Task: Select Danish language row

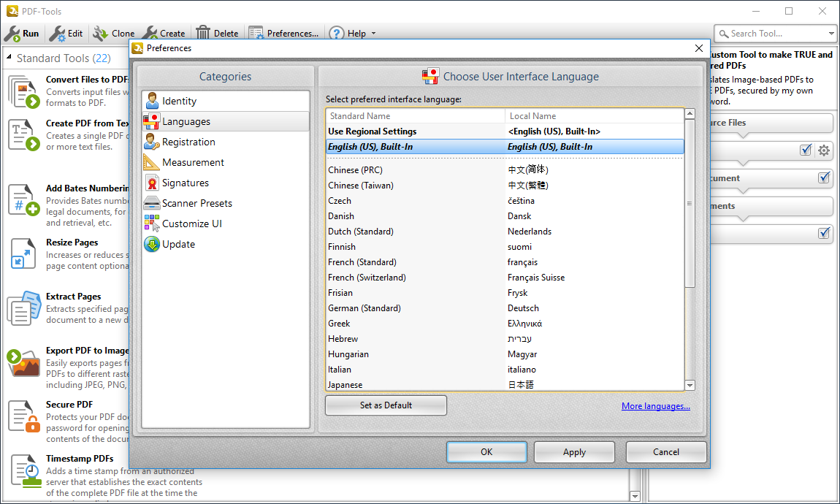Action: click(505, 216)
